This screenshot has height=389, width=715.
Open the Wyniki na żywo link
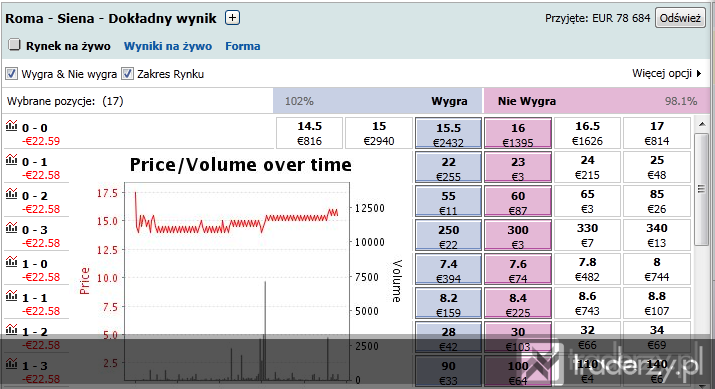click(x=168, y=46)
